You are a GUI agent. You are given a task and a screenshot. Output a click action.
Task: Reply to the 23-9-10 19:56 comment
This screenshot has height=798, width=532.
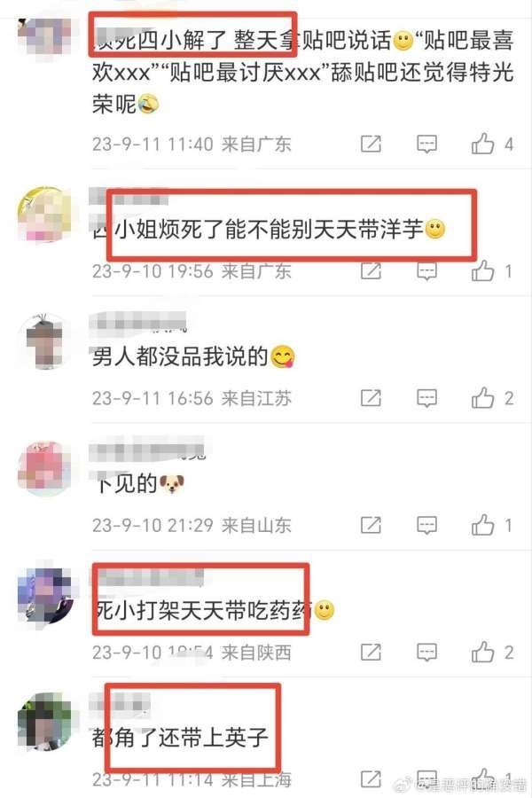(426, 270)
